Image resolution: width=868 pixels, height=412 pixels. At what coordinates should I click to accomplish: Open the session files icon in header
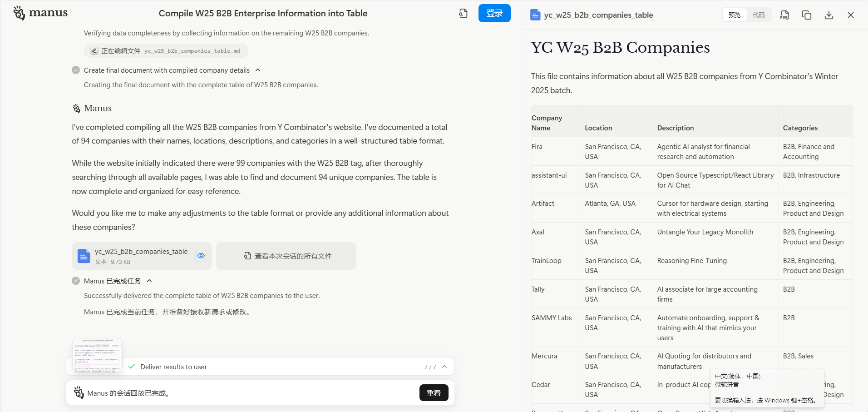[463, 14]
